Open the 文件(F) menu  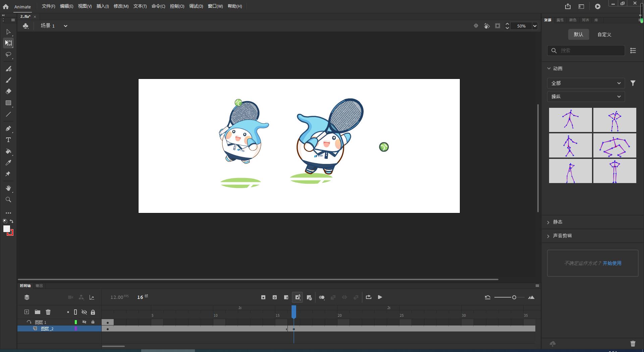48,6
